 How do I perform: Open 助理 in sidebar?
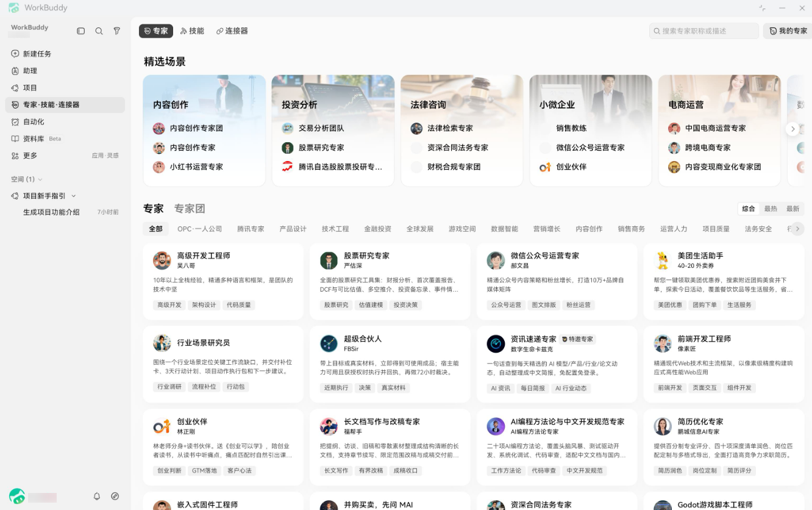coord(65,71)
